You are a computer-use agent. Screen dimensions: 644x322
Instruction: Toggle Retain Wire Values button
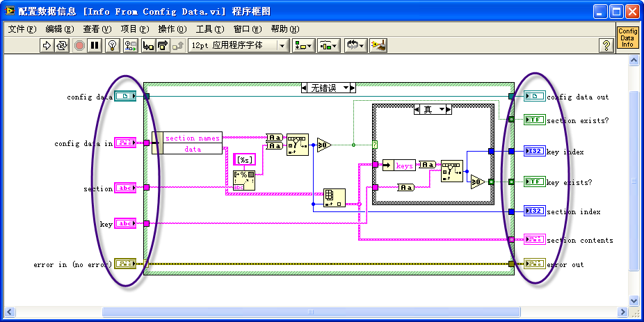pyautogui.click(x=130, y=45)
